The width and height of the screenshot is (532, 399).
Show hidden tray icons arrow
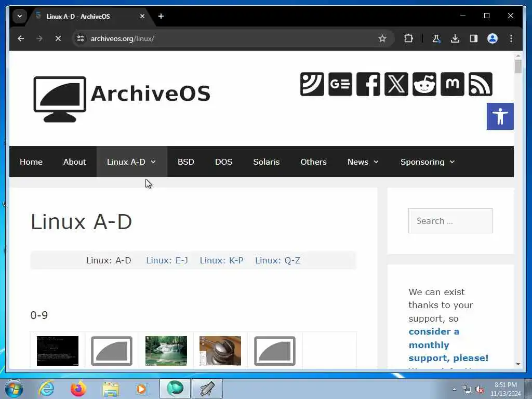[454, 390]
